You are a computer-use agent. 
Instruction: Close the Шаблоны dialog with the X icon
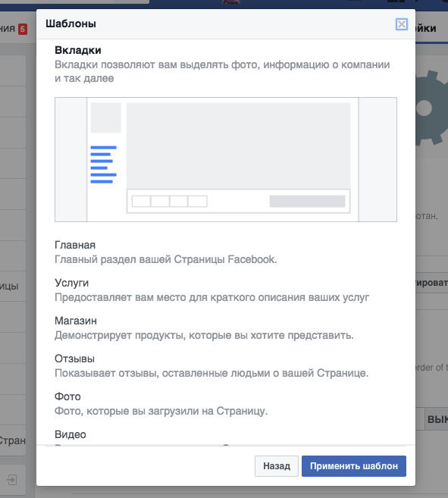(402, 24)
